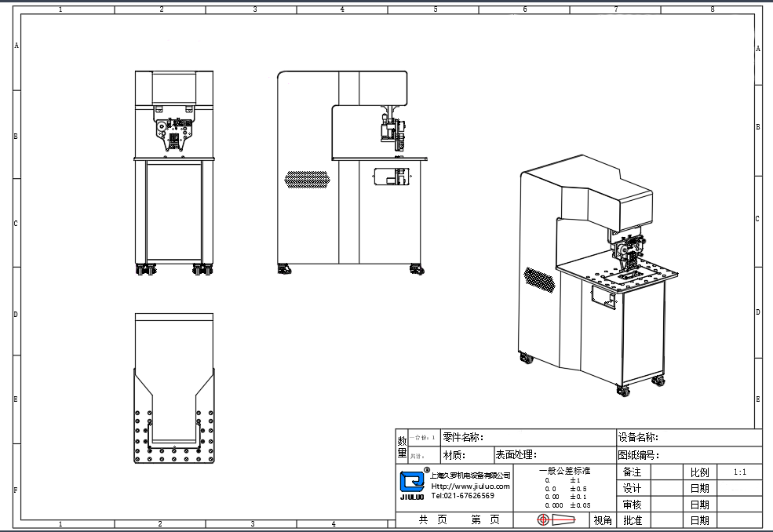Click the 设计 (design) label cell

point(632,488)
